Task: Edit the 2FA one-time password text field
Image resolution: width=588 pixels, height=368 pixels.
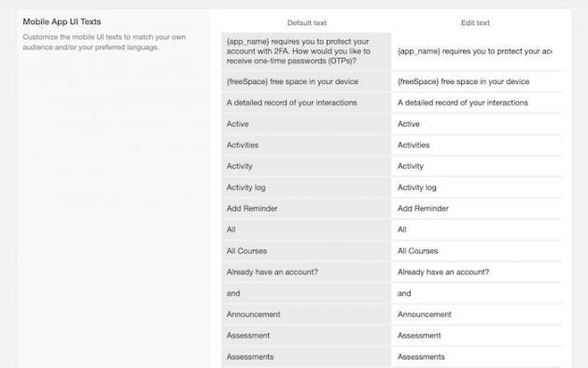Action: coord(476,51)
